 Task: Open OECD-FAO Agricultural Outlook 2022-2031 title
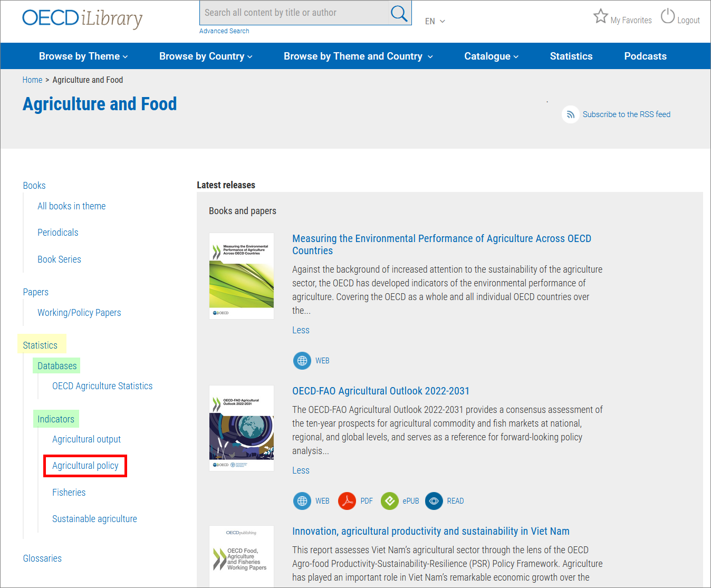coord(381,391)
